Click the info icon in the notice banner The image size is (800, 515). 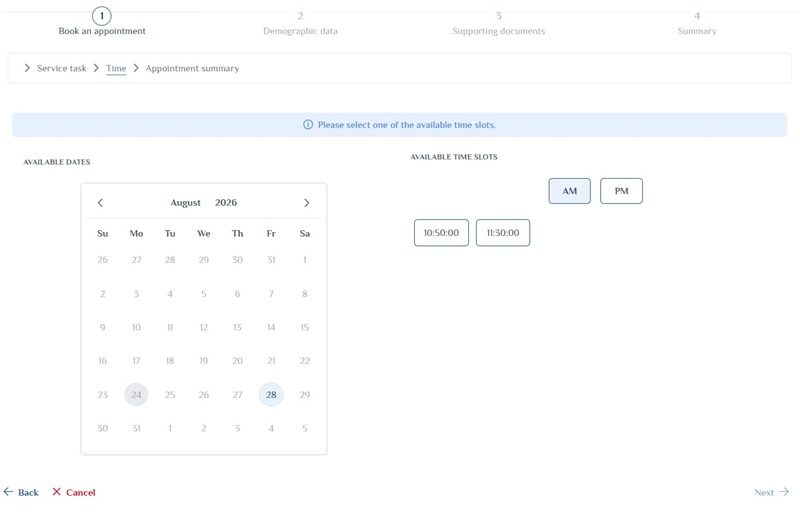[x=308, y=125]
